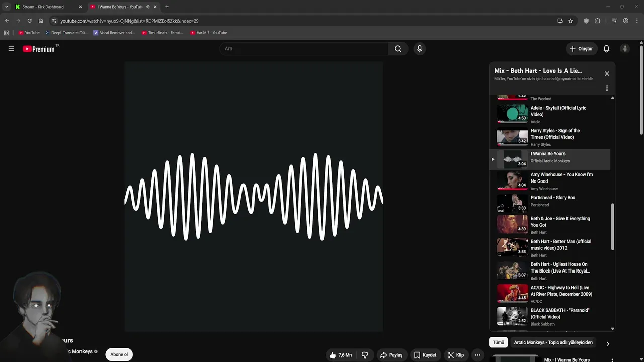
Task: Dislike the video with thumbs down
Action: point(365,355)
